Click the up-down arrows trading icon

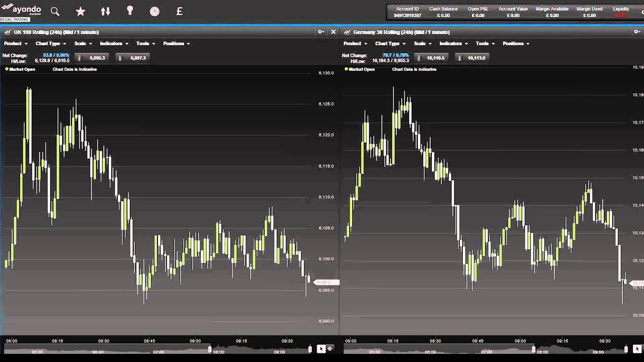click(105, 11)
